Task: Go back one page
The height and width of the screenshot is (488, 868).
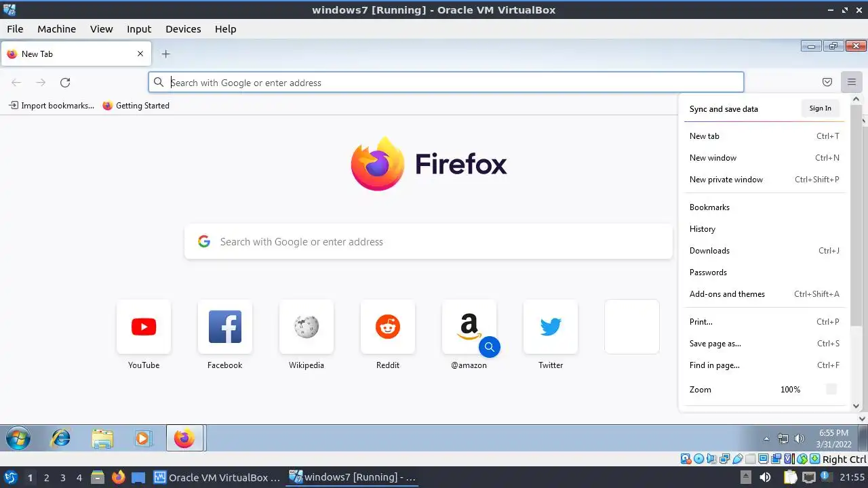Action: tap(16, 83)
